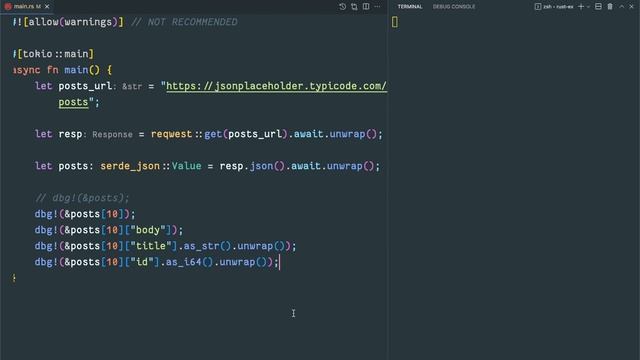640x360 pixels.
Task: Click the "title" string in dbg line
Action: click(151, 246)
